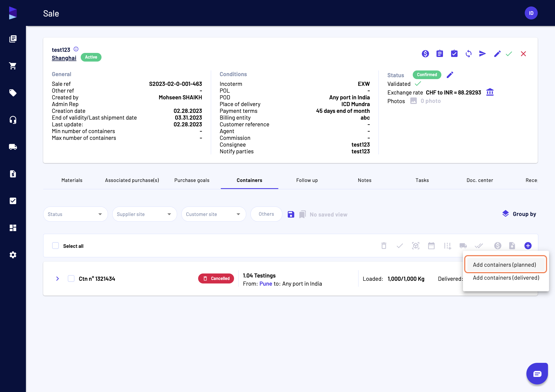Viewport: 555px width, 392px height.
Task: Click the info icon next to test123
Action: click(x=76, y=49)
